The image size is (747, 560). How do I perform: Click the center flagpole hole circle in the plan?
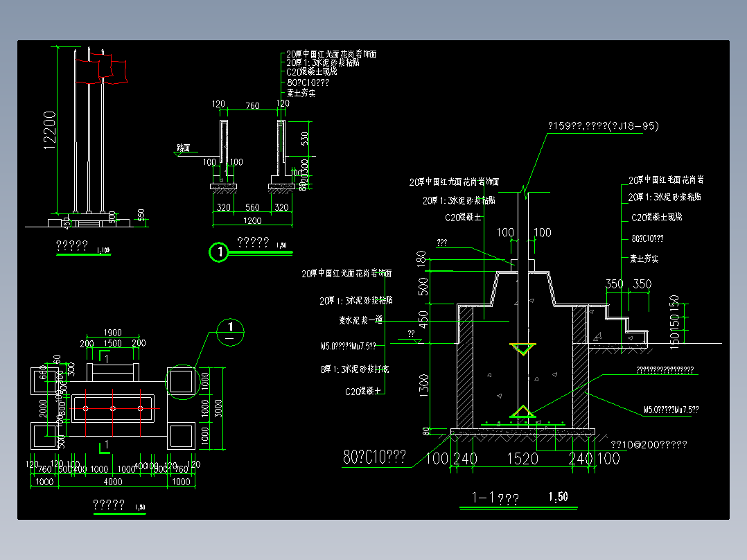[x=113, y=408]
